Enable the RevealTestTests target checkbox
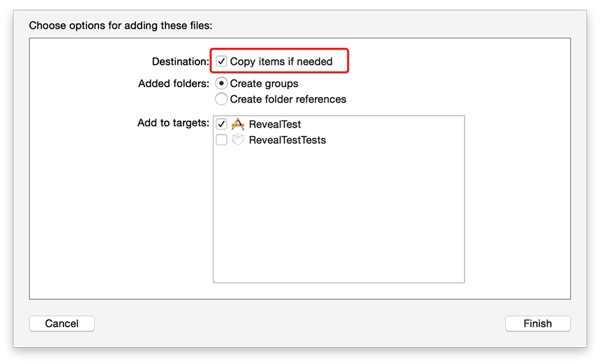The width and height of the screenshot is (600, 364). 221,139
